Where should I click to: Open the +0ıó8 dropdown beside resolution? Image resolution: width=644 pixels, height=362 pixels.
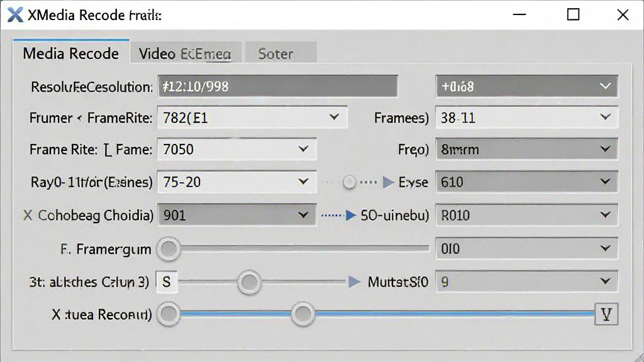[526, 86]
